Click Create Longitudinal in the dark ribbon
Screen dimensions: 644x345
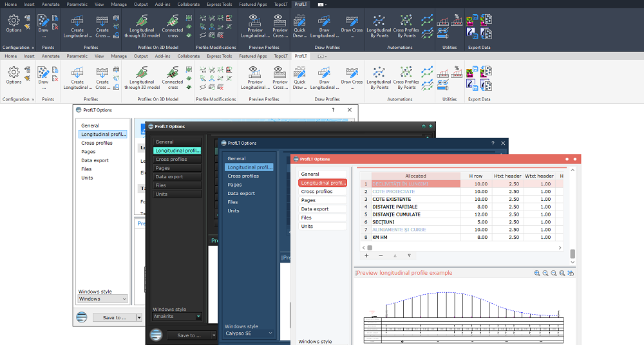click(78, 26)
